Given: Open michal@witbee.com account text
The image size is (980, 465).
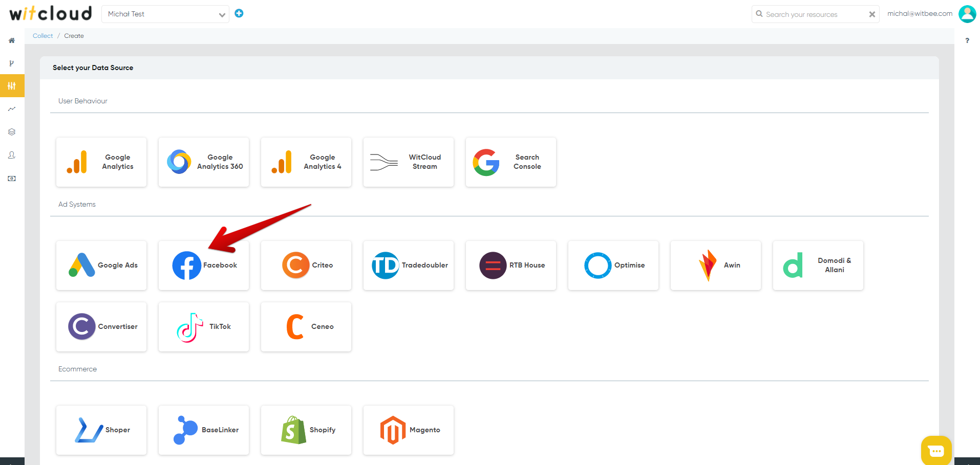Looking at the screenshot, I should 920,14.
